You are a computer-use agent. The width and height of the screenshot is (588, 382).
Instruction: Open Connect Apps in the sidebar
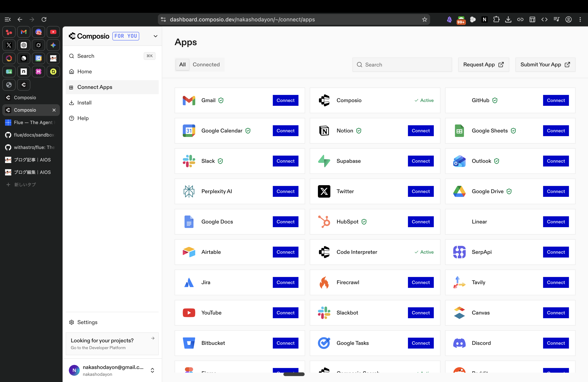112,87
